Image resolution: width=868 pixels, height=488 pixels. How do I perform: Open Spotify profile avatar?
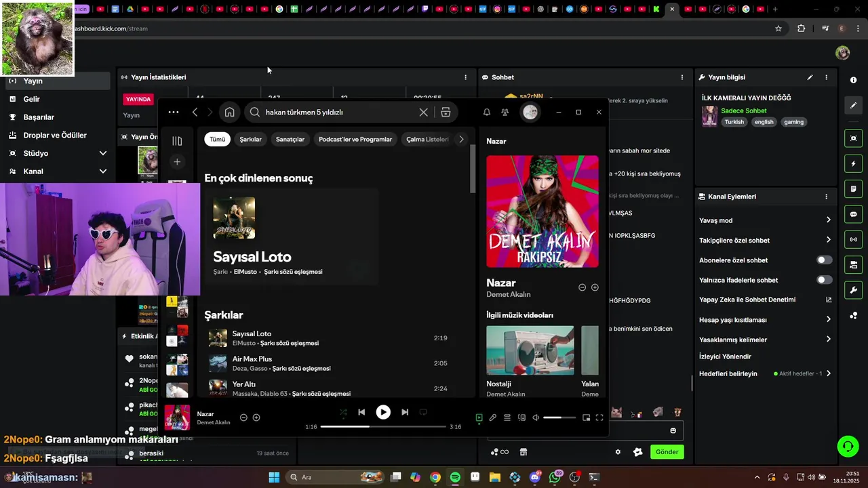click(x=530, y=113)
